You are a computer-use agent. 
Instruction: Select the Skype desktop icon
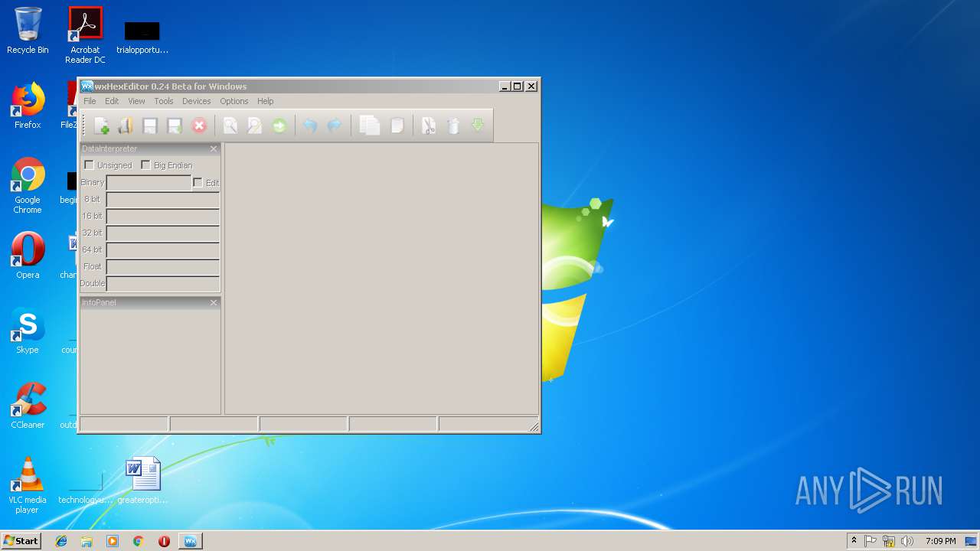click(28, 330)
